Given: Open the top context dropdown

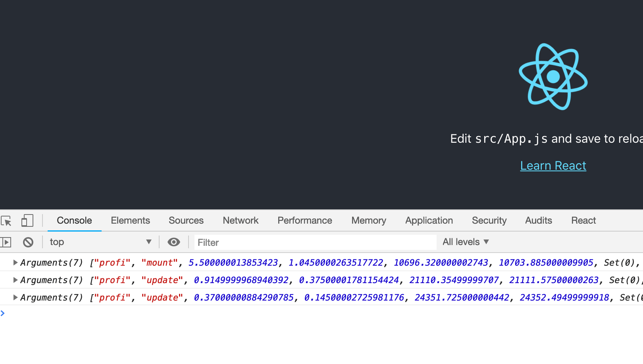Looking at the screenshot, I should tap(100, 242).
